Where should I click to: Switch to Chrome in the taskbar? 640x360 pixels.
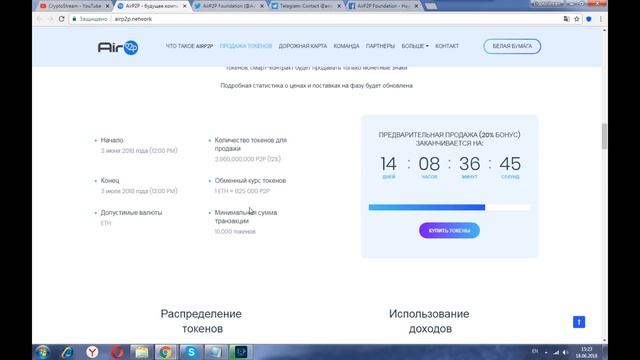click(165, 352)
